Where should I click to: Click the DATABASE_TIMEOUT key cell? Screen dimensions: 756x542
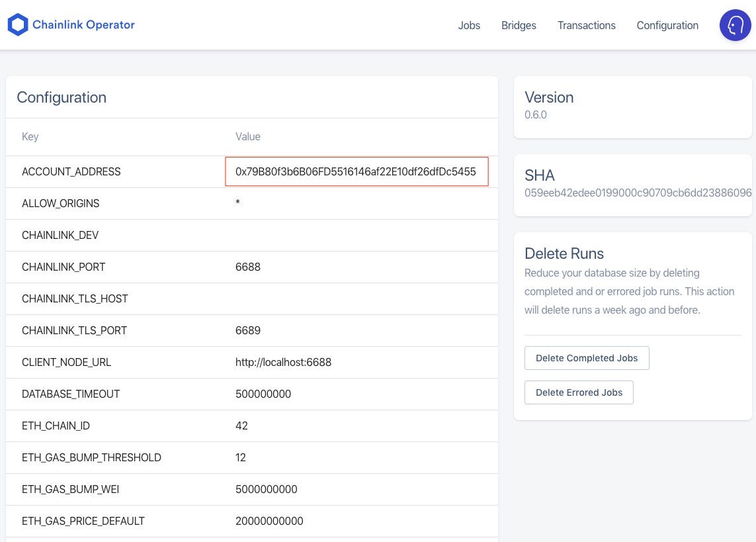coord(70,394)
